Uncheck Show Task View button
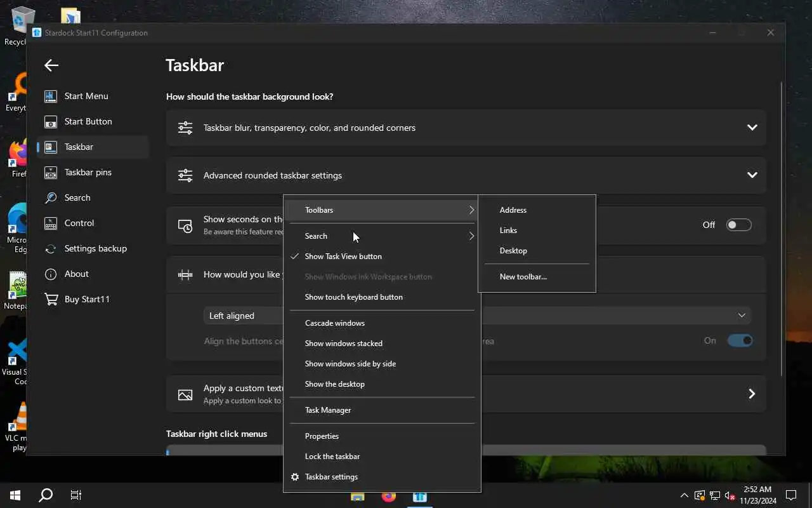The height and width of the screenshot is (508, 812). (382, 257)
